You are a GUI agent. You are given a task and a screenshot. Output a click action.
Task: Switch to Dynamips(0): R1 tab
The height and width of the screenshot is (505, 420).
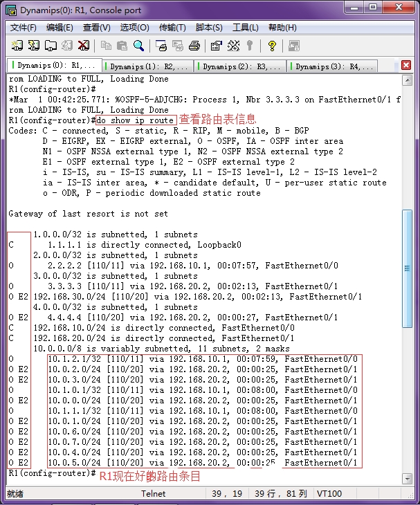tap(55, 66)
